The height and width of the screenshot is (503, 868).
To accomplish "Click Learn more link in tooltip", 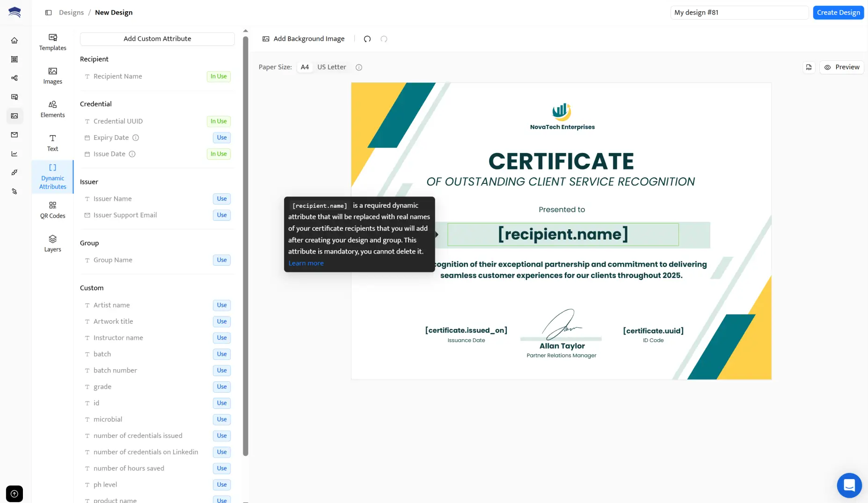I will (x=306, y=263).
